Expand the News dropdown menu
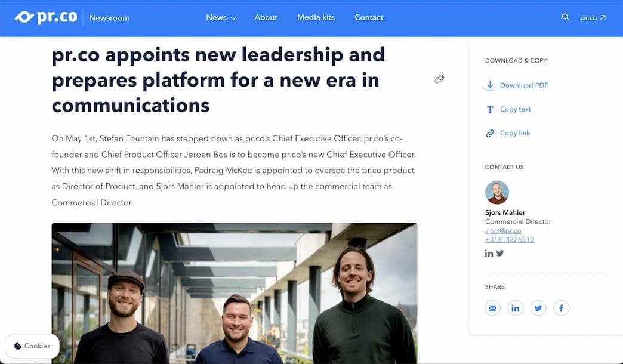The height and width of the screenshot is (364, 623). point(221,17)
